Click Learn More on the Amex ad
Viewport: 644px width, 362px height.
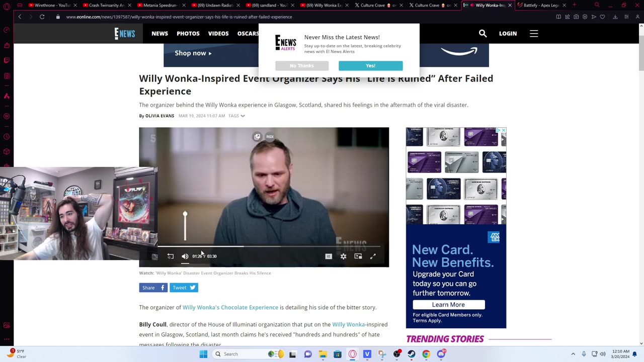449,305
